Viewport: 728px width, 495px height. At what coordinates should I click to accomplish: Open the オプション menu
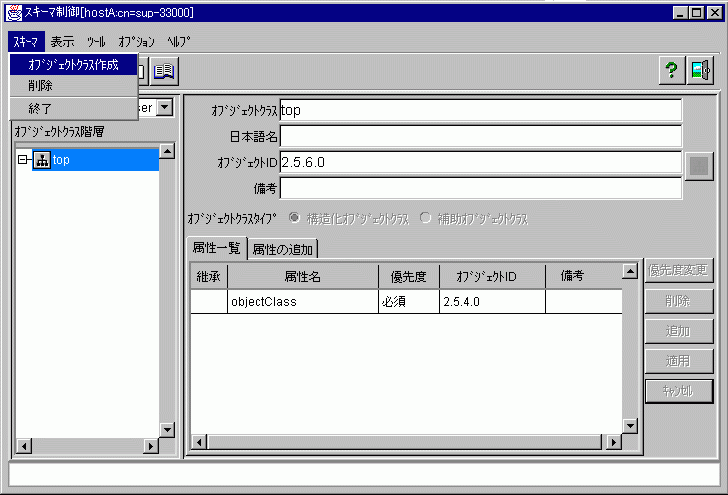tap(136, 42)
